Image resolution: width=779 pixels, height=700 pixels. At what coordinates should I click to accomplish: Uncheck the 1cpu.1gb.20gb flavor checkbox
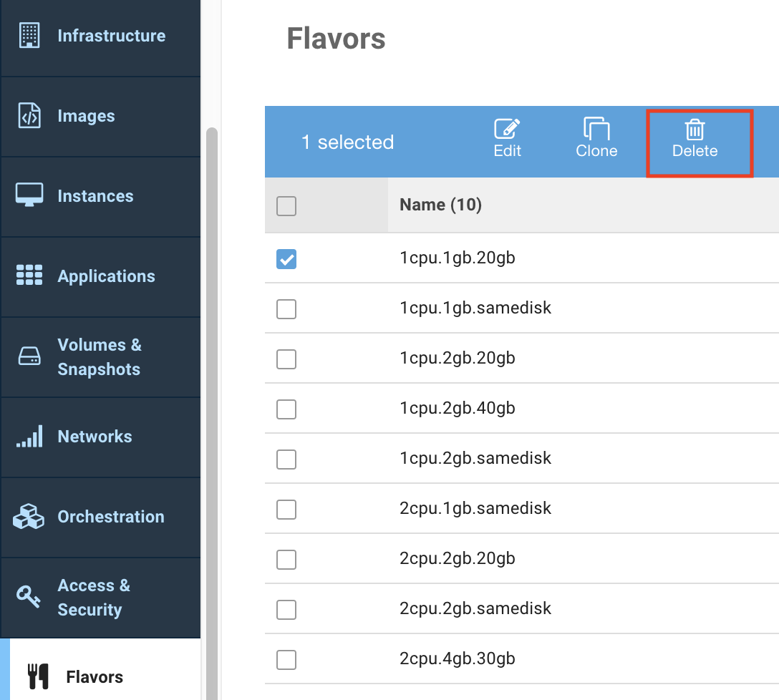click(x=286, y=259)
